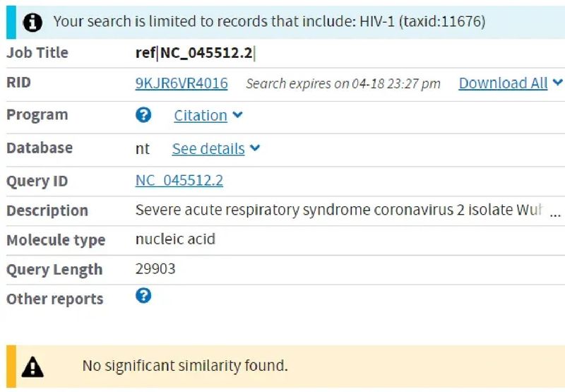Click the Job Title text ref|NC_045512.2
The image size is (565, 392).
point(196,53)
